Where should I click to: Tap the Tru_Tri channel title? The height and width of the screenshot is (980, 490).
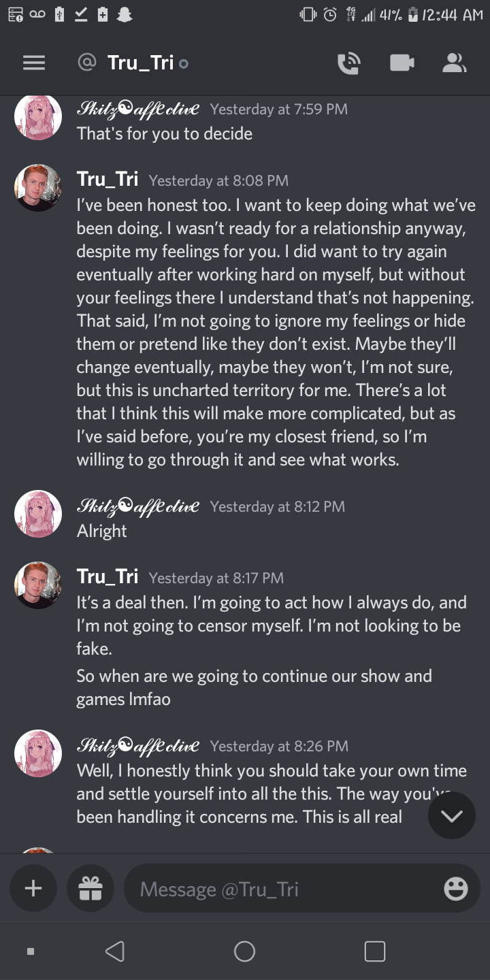(x=140, y=63)
